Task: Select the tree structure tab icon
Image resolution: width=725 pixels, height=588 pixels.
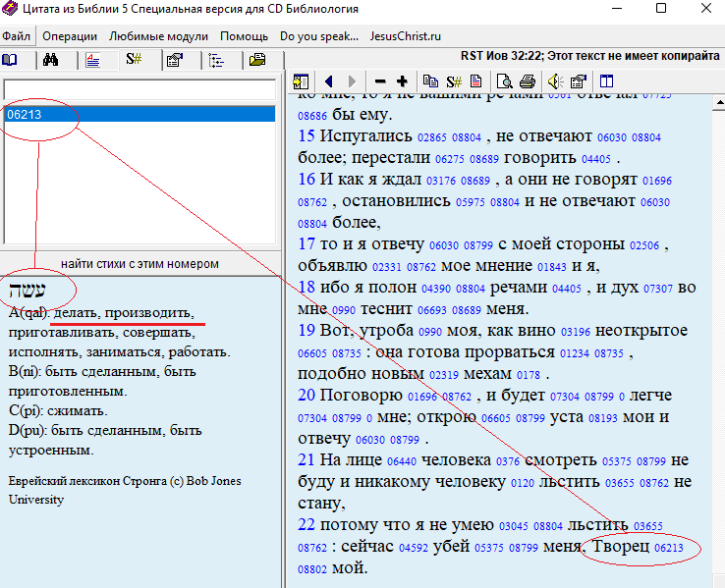Action: (216, 60)
